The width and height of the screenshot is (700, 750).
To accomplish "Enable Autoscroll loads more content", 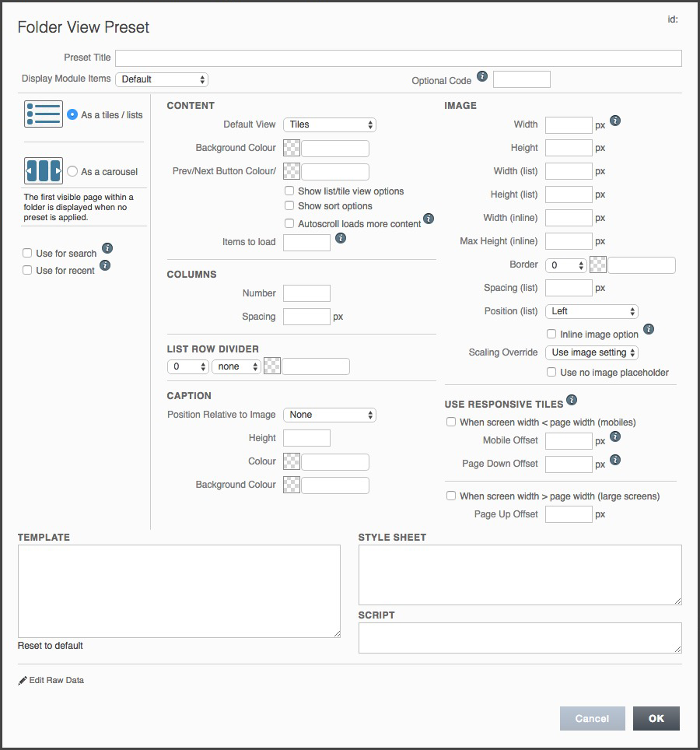I will (289, 223).
